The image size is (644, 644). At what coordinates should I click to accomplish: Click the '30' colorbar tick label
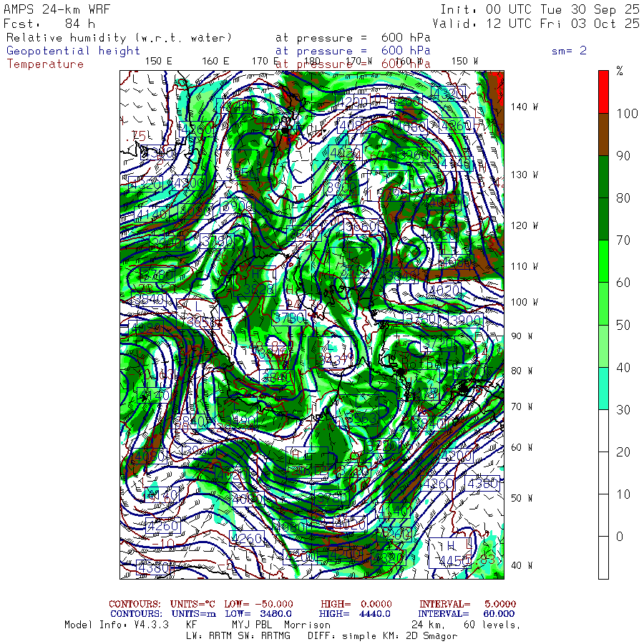click(x=623, y=410)
